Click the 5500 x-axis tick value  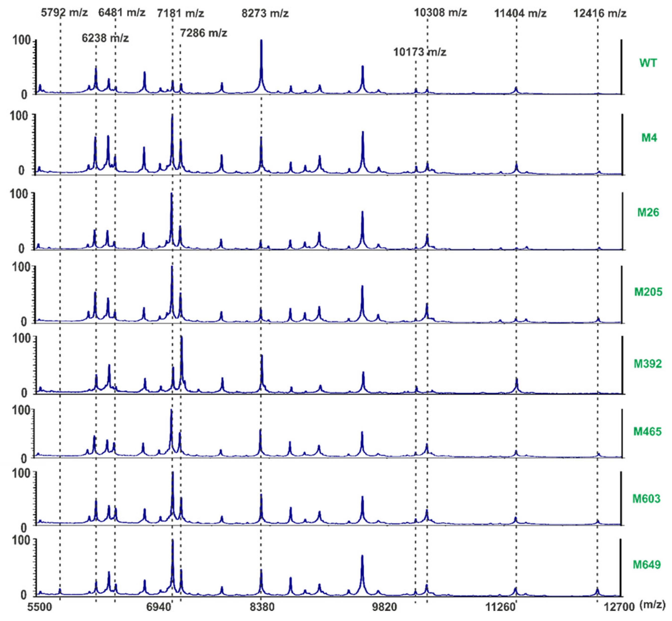40,607
